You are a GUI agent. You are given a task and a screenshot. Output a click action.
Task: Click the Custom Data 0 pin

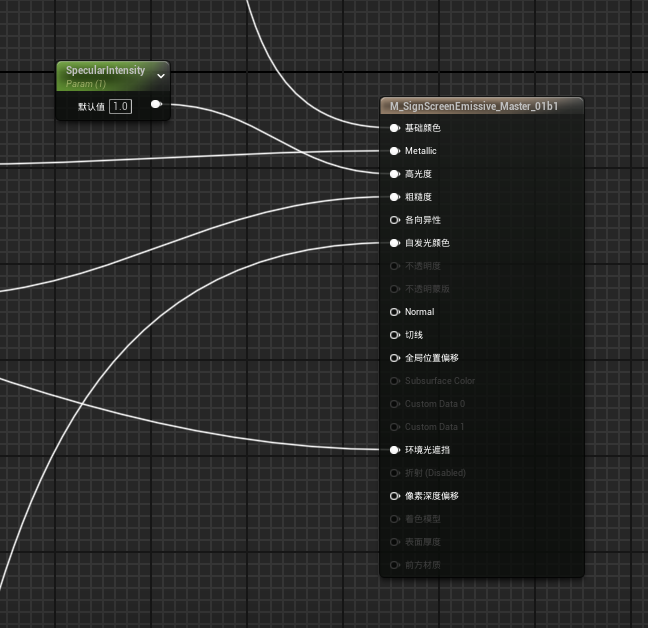(x=395, y=404)
